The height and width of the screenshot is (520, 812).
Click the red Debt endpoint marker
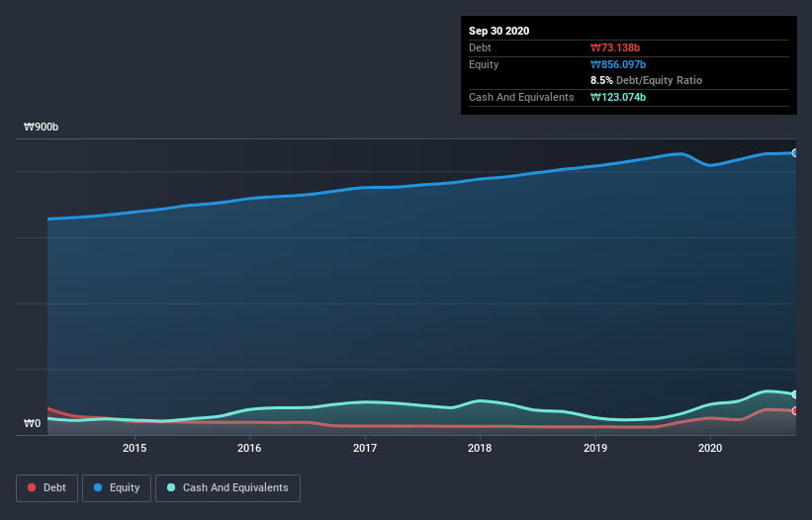tap(795, 411)
